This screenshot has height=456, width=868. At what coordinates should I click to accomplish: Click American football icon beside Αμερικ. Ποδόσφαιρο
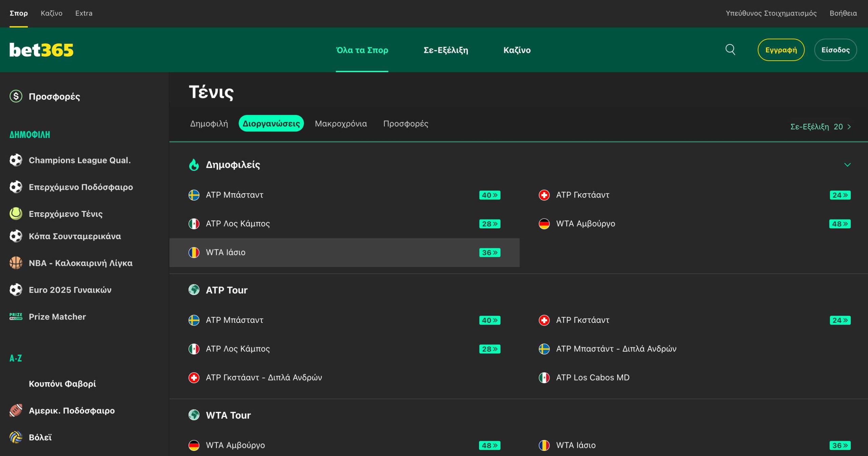[x=16, y=410]
